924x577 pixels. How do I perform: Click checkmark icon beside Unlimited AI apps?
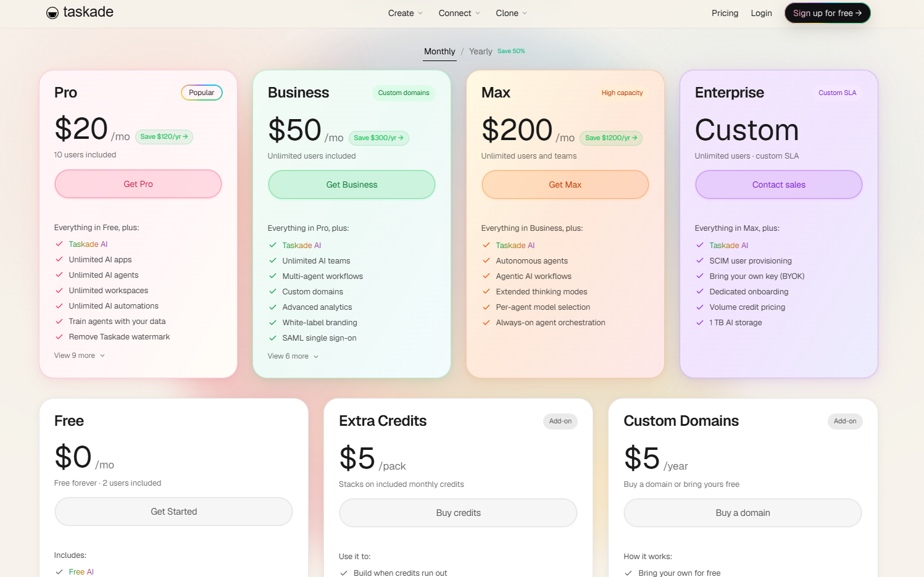(59, 260)
